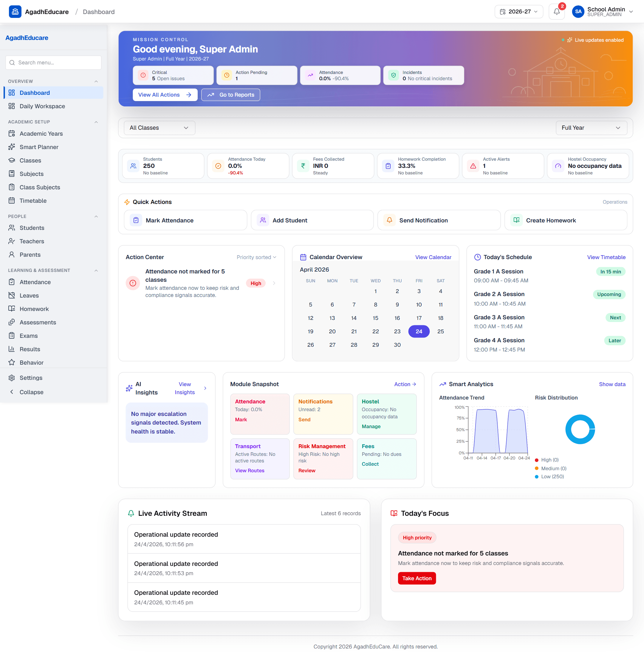Screen dimensions: 644x661
Task: Open the View Timetable link
Action: (x=606, y=257)
